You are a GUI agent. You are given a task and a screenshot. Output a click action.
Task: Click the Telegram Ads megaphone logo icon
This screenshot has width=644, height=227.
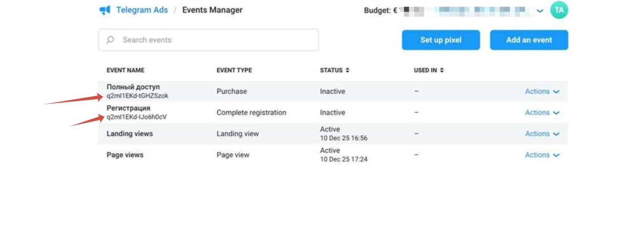105,10
